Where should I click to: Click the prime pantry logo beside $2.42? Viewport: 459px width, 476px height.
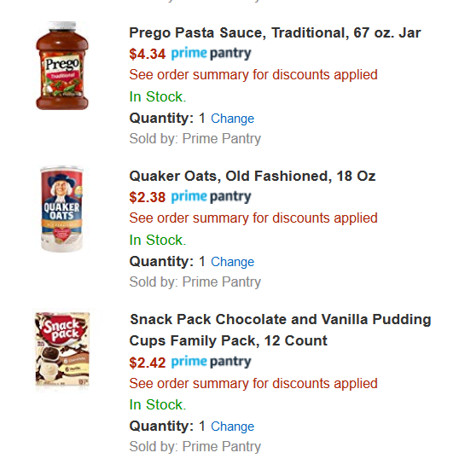coord(211,363)
